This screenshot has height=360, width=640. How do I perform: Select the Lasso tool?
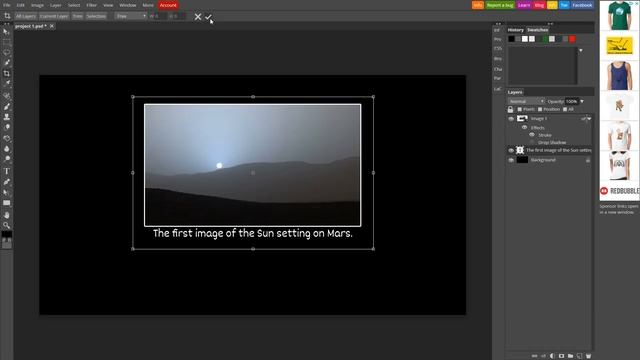[x=7, y=53]
